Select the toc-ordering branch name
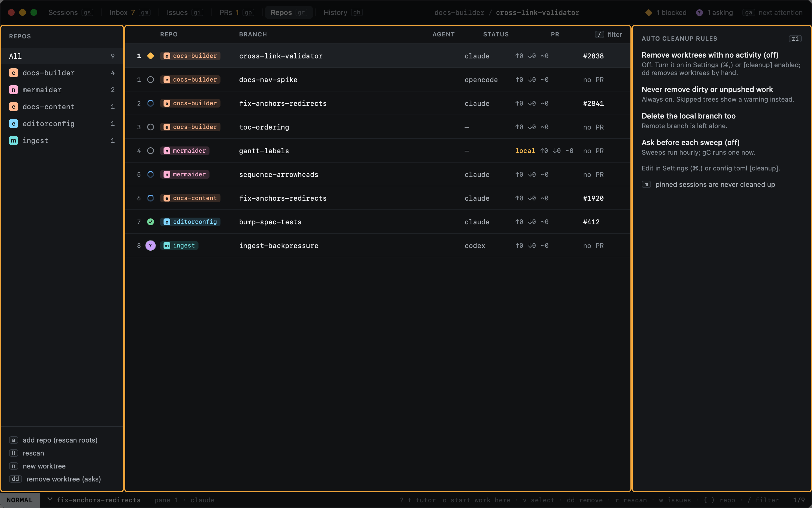The height and width of the screenshot is (508, 812). 264,127
